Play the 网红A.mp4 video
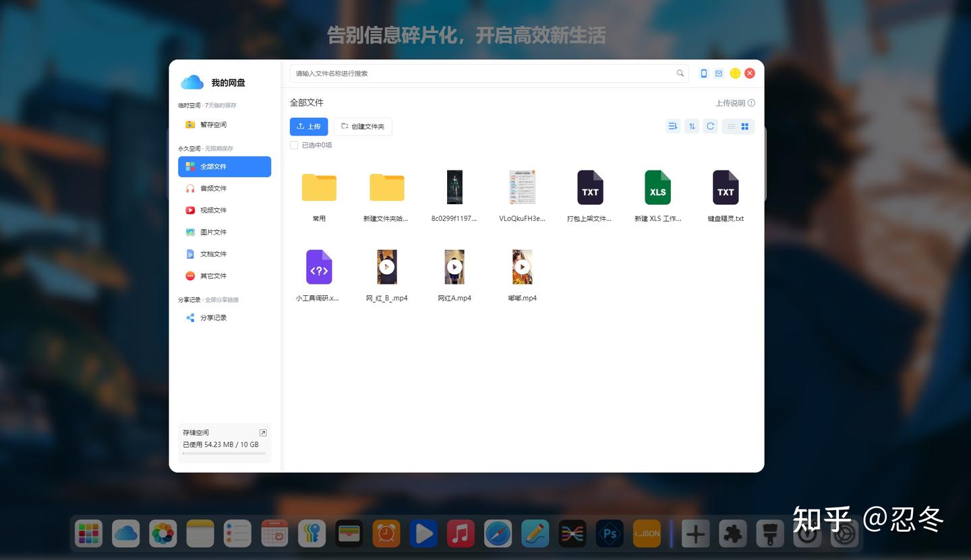Screen dimensions: 971x560 tap(454, 267)
